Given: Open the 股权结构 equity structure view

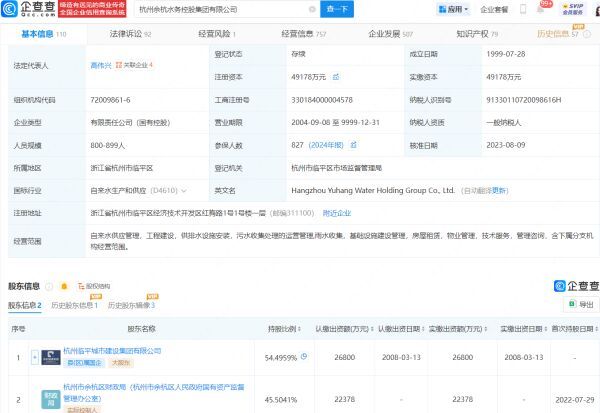Looking at the screenshot, I should pos(94,286).
